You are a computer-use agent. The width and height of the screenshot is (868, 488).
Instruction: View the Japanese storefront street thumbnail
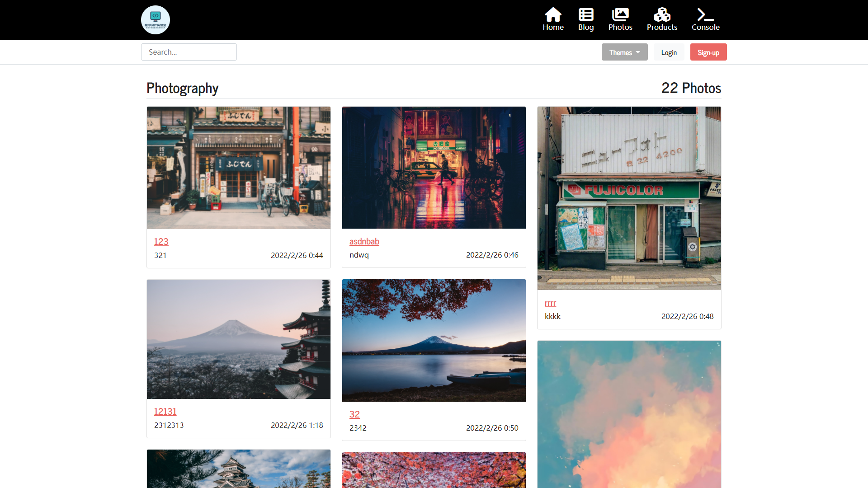[239, 168]
